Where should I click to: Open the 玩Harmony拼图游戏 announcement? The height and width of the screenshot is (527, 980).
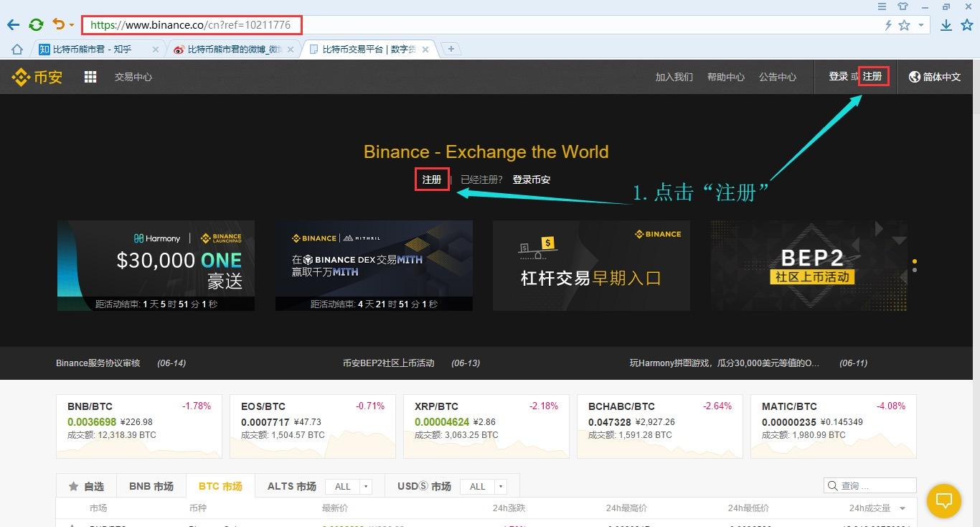(x=725, y=363)
